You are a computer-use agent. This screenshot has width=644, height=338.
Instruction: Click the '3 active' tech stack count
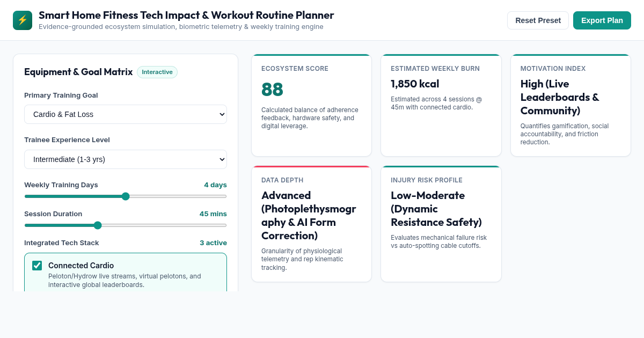[213, 243]
